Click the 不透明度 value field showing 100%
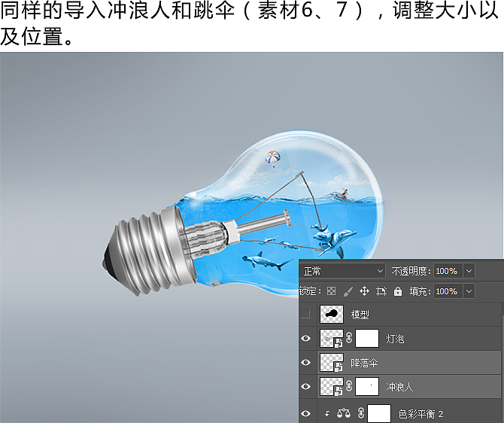The image size is (504, 423). pos(448,271)
